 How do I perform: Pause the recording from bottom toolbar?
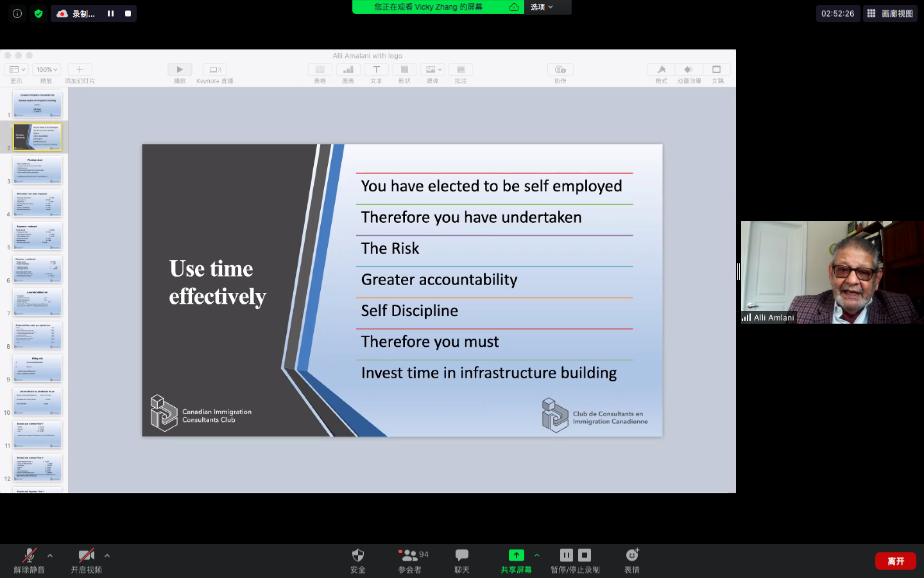(x=567, y=555)
